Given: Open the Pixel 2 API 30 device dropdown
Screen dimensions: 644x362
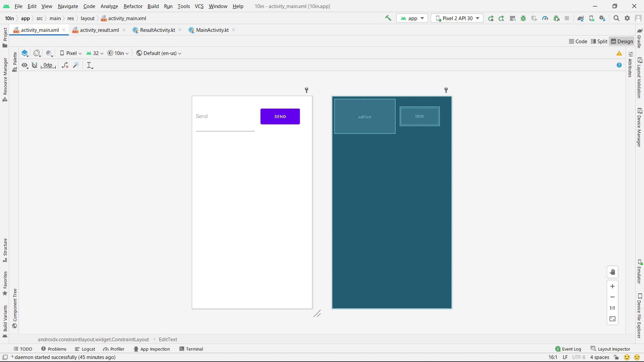Looking at the screenshot, I should [457, 18].
